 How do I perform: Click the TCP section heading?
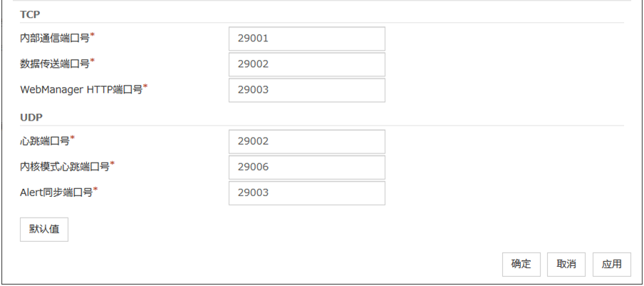(30, 14)
